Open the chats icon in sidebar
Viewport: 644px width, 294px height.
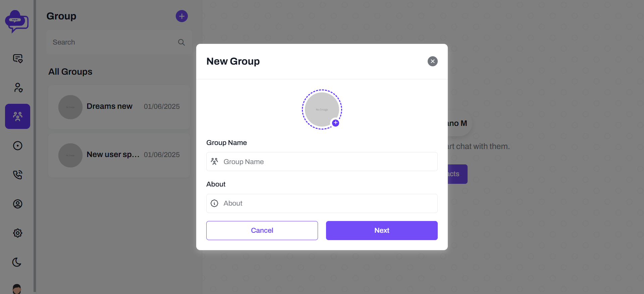[17, 59]
